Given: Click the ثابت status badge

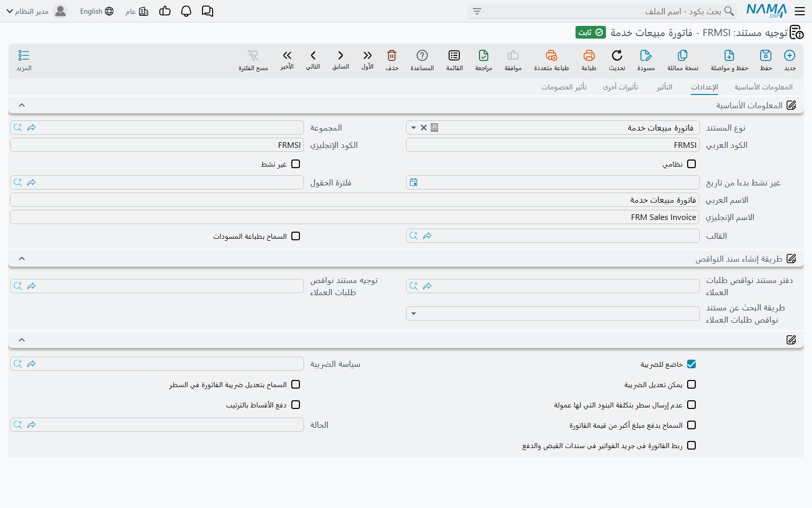Looking at the screenshot, I should click(591, 33).
